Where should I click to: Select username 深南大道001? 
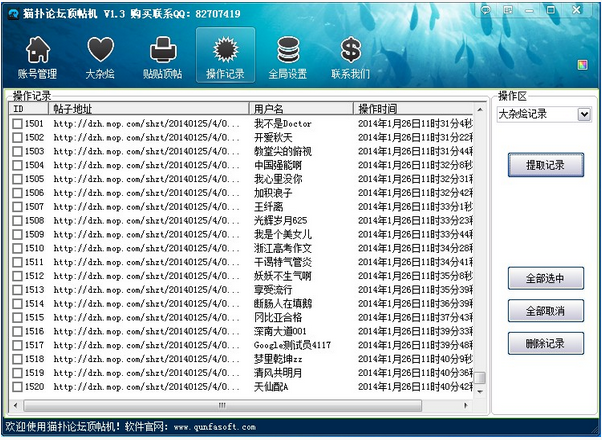coord(280,331)
